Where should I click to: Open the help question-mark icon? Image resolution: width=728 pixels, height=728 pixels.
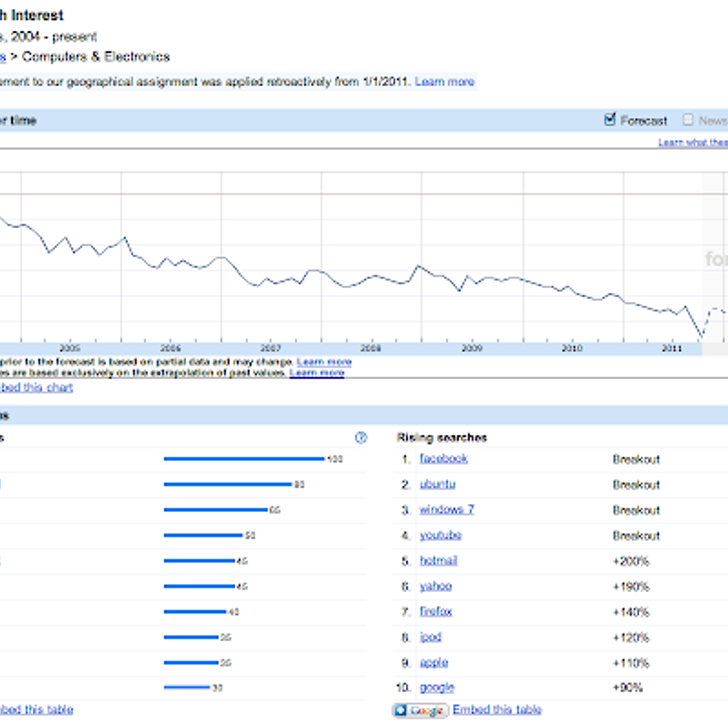[x=361, y=438]
